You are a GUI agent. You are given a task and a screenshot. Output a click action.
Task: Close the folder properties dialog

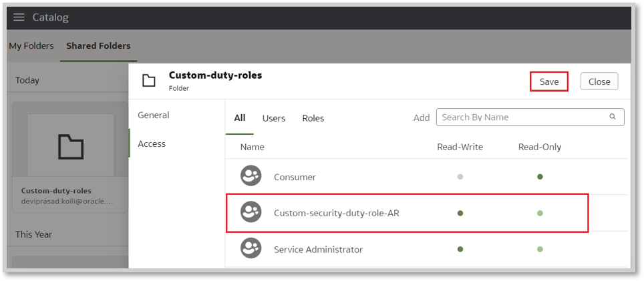[x=599, y=81]
